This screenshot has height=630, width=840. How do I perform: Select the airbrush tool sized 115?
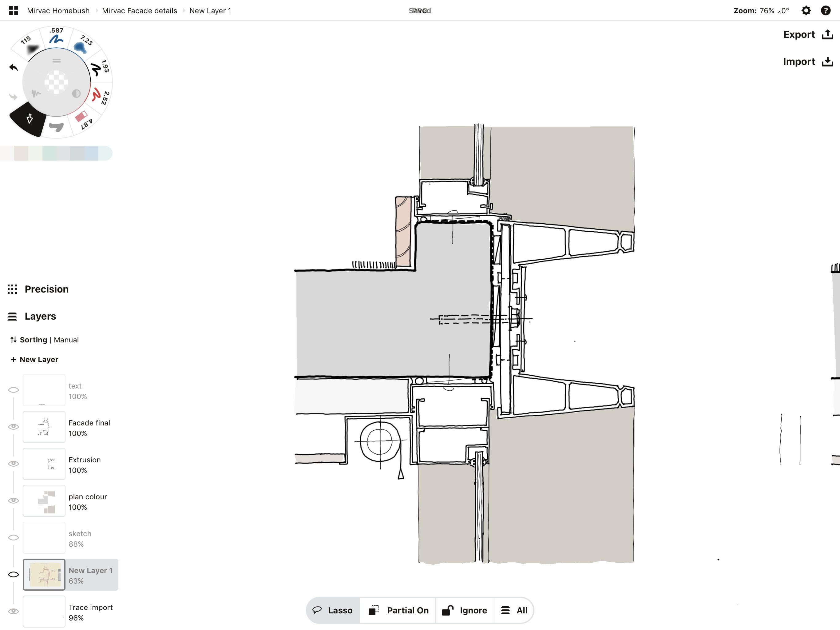pyautogui.click(x=30, y=46)
